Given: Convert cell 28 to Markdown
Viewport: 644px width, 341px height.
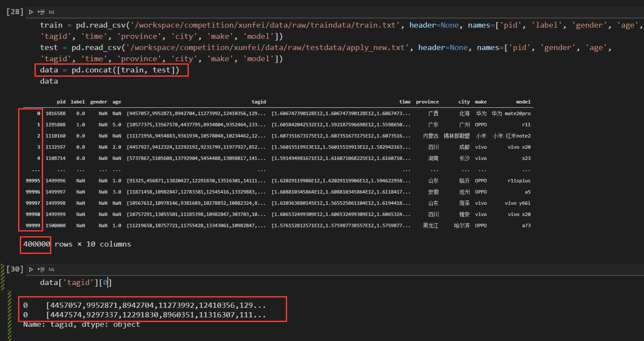Looking at the screenshot, I should [x=52, y=12].
